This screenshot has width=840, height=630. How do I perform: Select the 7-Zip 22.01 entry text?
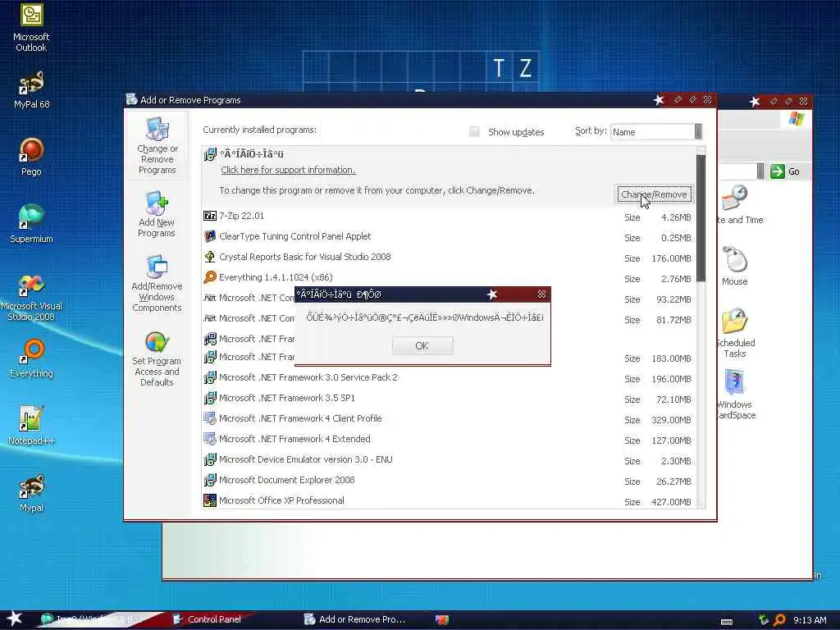(x=242, y=216)
